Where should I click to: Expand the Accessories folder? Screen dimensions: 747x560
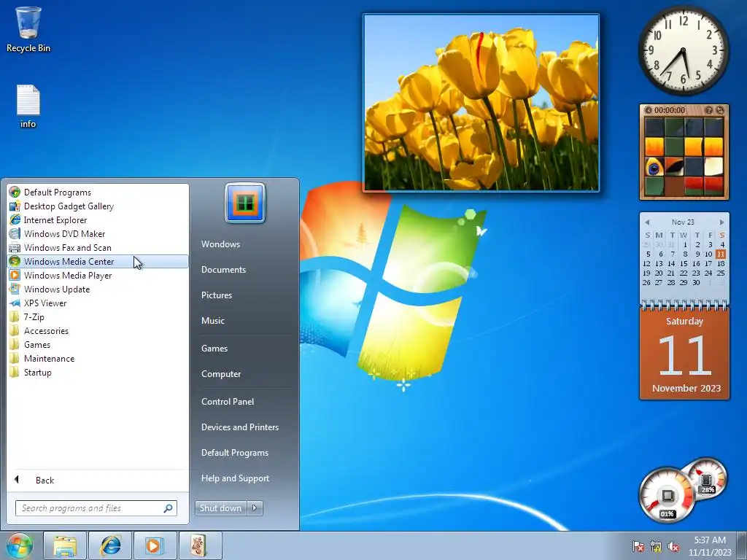(x=98, y=330)
